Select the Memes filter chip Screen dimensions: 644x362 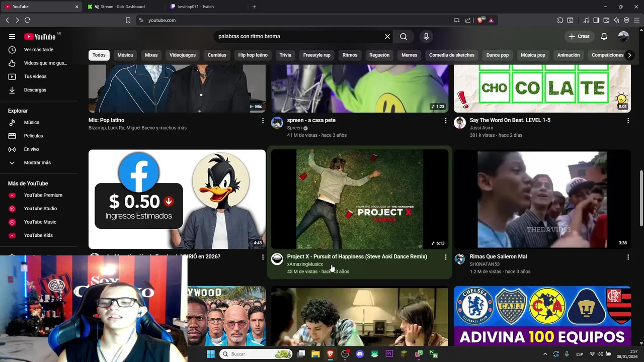tap(409, 55)
